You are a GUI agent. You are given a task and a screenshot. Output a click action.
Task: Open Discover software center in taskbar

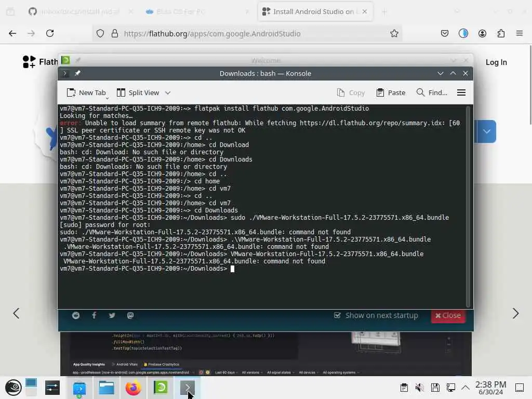(79, 388)
